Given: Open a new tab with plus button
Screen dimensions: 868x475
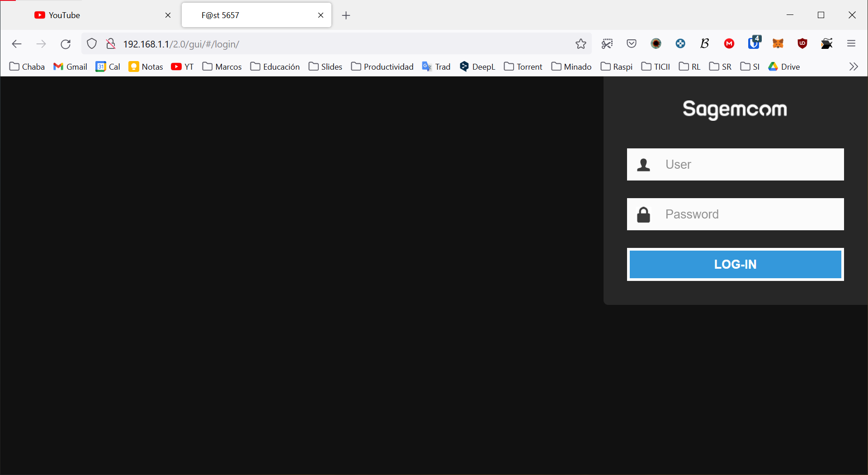Looking at the screenshot, I should point(346,15).
